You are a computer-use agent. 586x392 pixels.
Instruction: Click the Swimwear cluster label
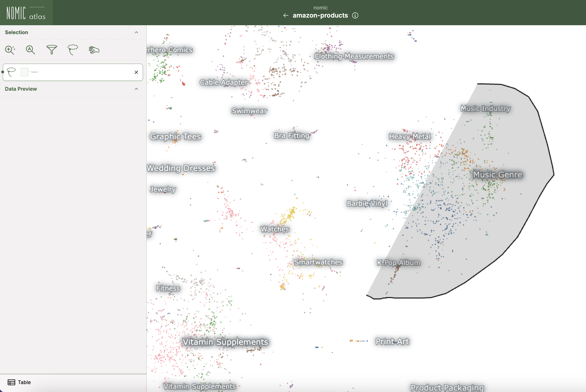[249, 111]
